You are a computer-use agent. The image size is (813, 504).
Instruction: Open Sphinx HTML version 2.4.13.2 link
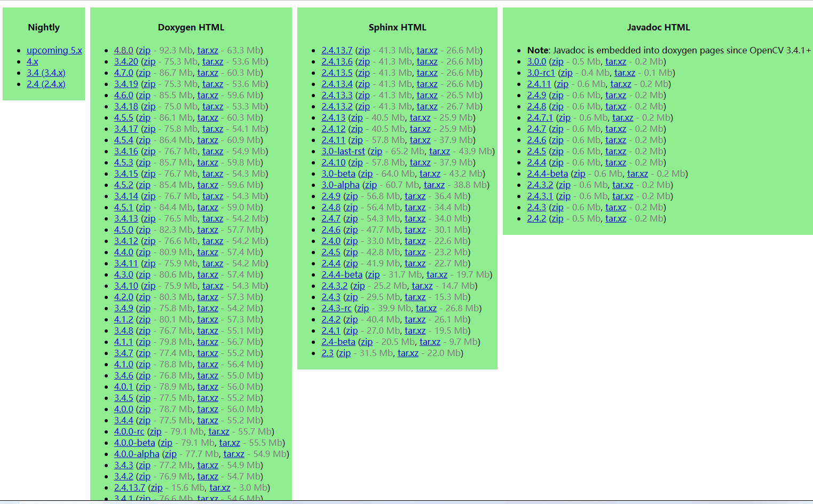click(337, 106)
